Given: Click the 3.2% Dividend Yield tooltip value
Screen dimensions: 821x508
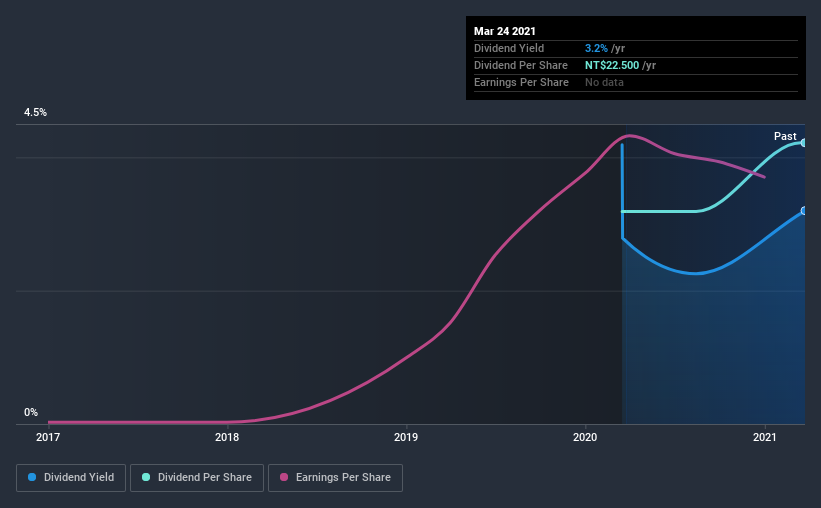Looking at the screenshot, I should 596,48.
